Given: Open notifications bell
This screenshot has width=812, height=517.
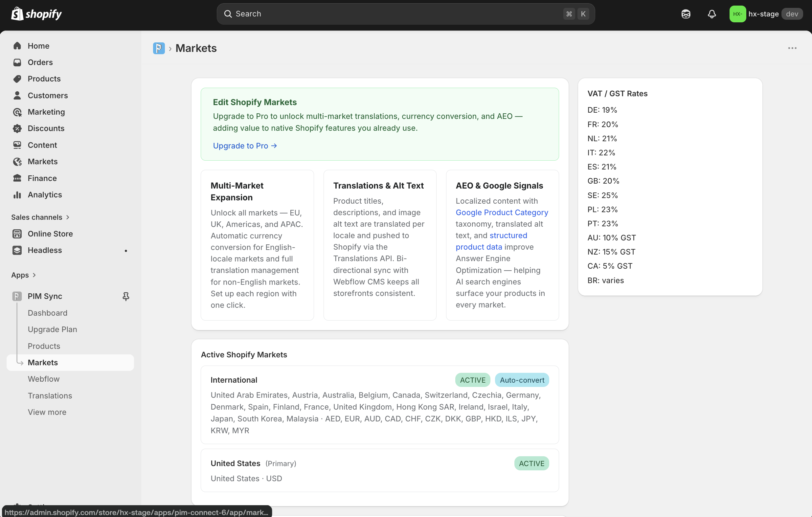Looking at the screenshot, I should pos(712,14).
